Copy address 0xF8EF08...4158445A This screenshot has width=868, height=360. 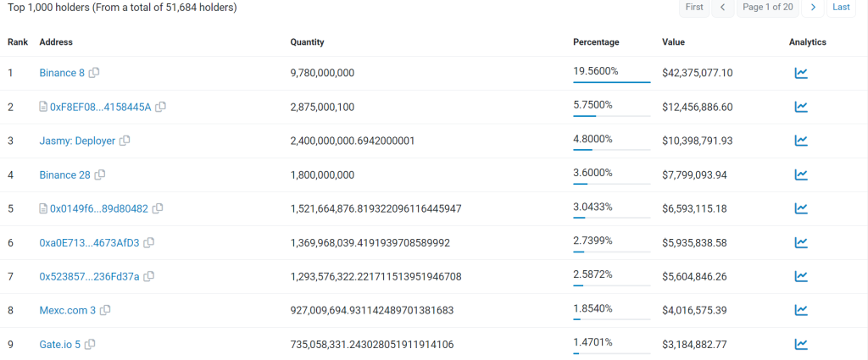click(x=160, y=107)
